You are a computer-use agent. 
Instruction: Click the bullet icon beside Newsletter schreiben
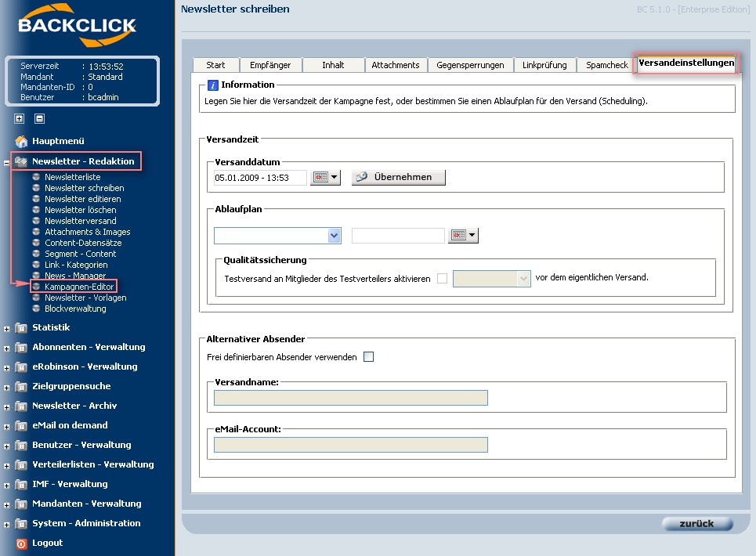(x=36, y=187)
